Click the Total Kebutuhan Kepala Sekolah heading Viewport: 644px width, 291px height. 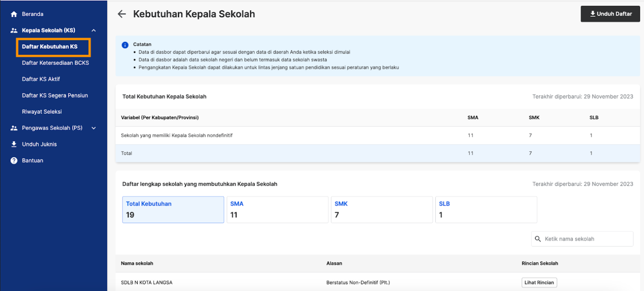click(x=164, y=97)
